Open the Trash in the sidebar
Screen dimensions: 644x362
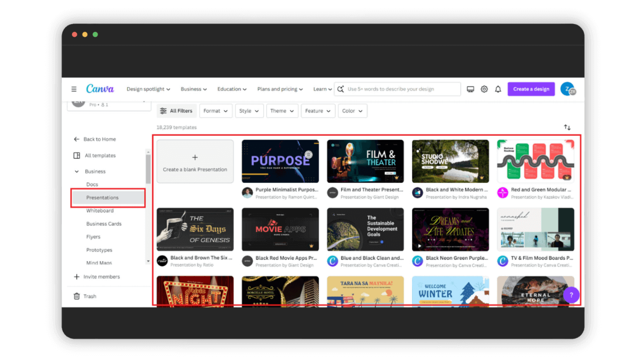click(90, 296)
